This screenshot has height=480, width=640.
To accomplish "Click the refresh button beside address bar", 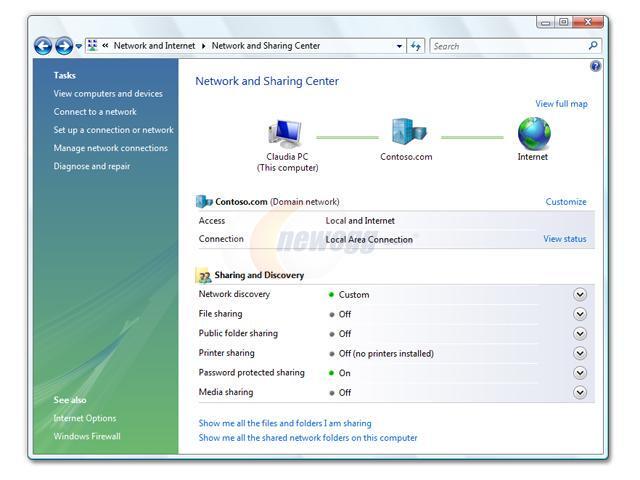I will pos(416,46).
